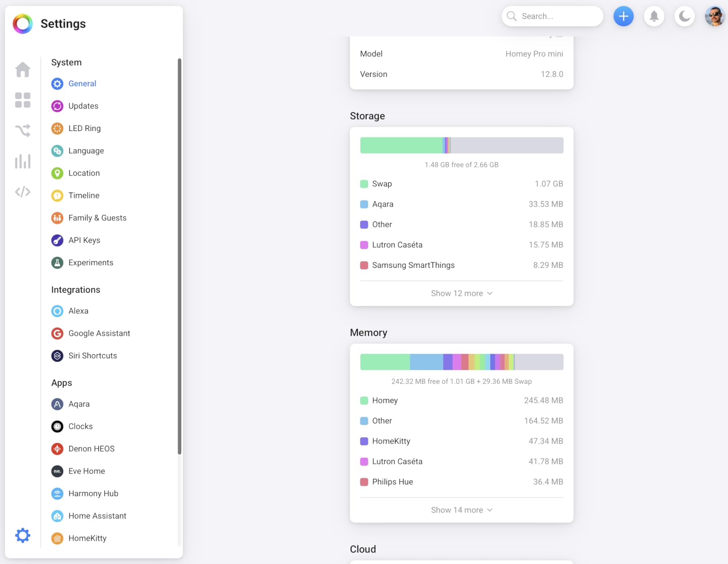Image resolution: width=728 pixels, height=564 pixels.
Task: Go to Updates settings
Action: (83, 106)
